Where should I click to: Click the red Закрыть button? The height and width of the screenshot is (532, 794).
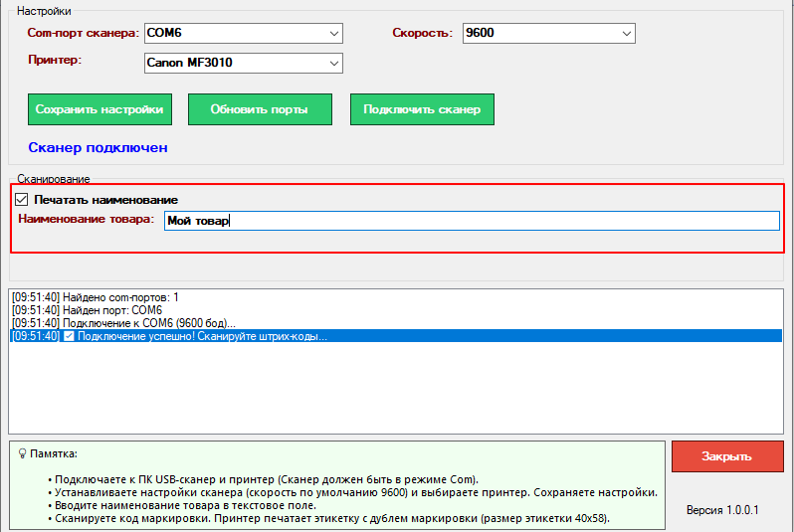[727, 456]
